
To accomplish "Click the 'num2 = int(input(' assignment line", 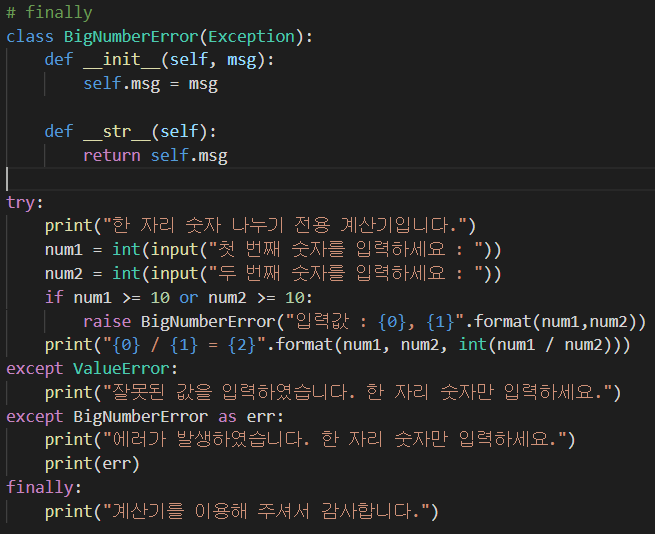I will click(x=273, y=274).
